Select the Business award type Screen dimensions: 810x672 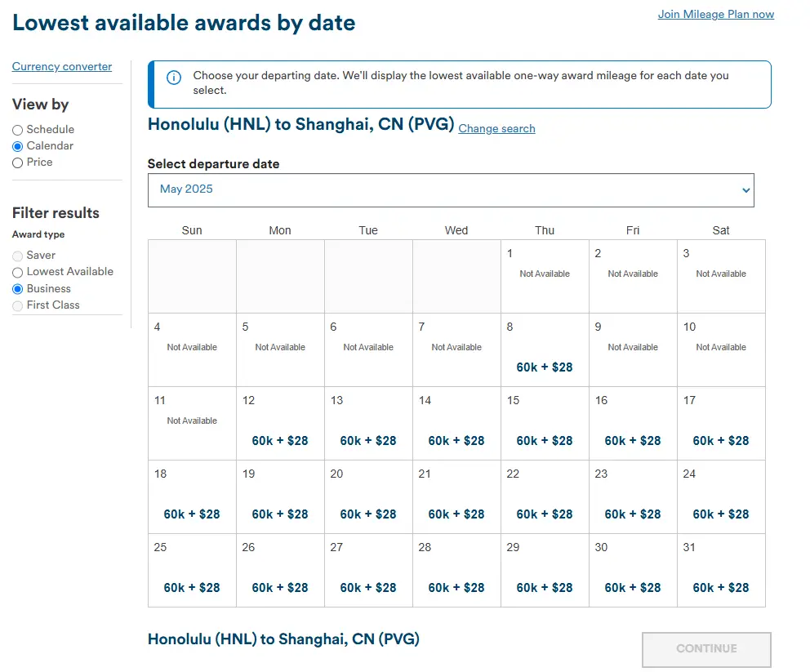[18, 289]
